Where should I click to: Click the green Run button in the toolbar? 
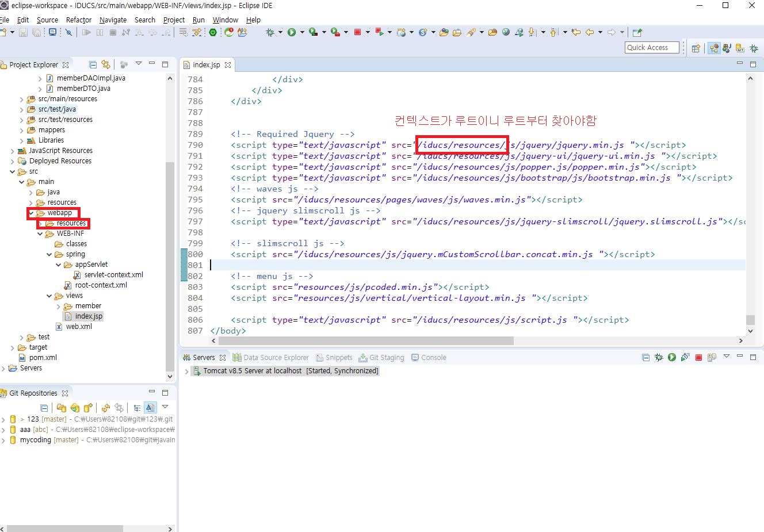click(x=292, y=33)
